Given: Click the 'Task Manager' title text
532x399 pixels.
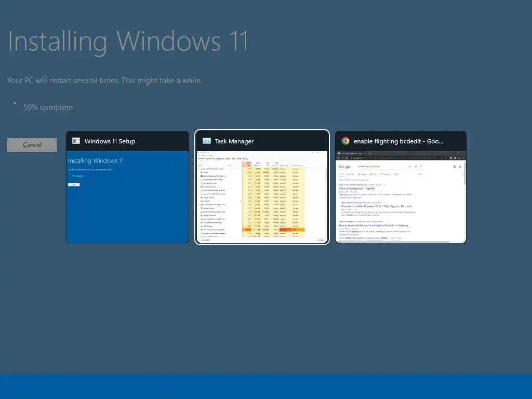Looking at the screenshot, I should point(234,141).
